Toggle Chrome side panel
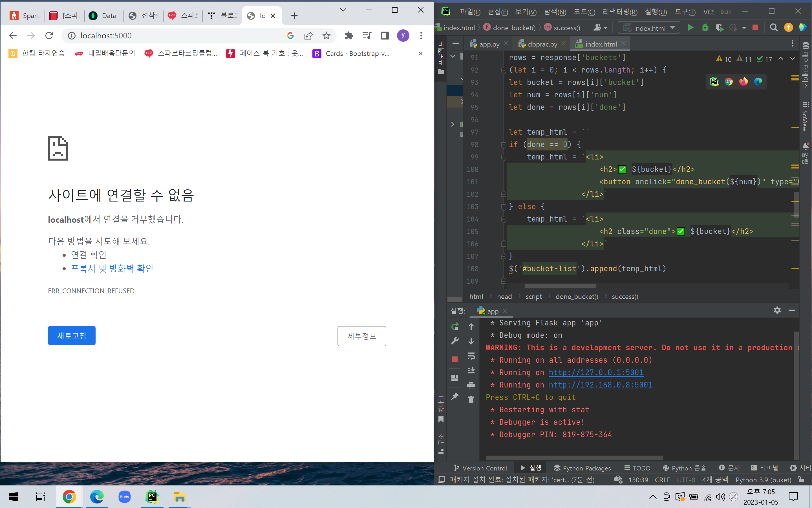The width and height of the screenshot is (812, 508). 385,36
